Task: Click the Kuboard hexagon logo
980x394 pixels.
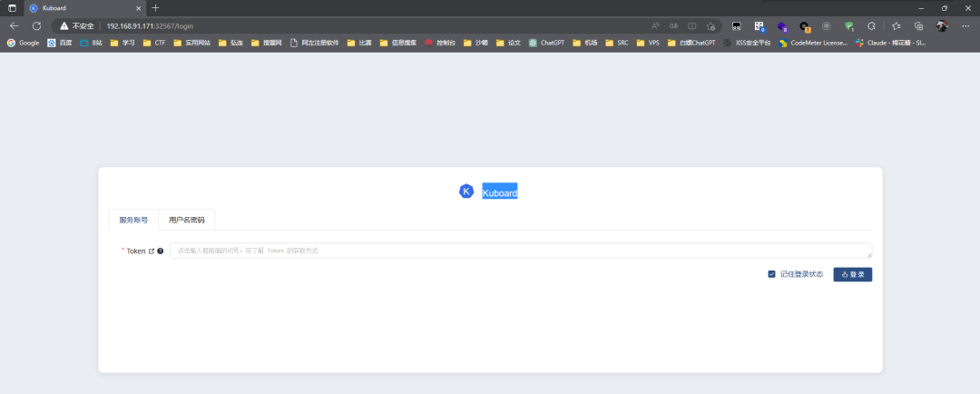Action: click(x=466, y=192)
